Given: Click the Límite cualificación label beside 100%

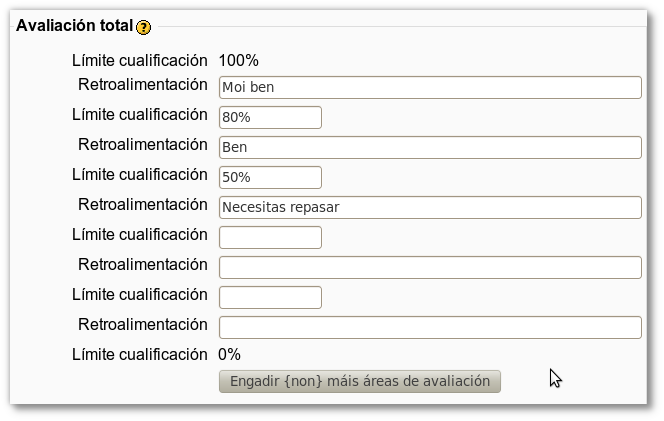Looking at the screenshot, I should point(140,60).
